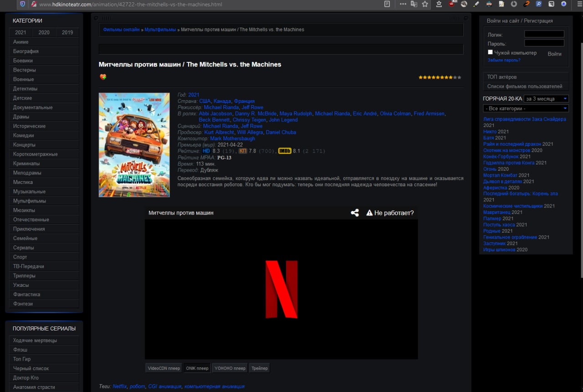Click the warning triangle 'Не работает?' icon

click(369, 213)
